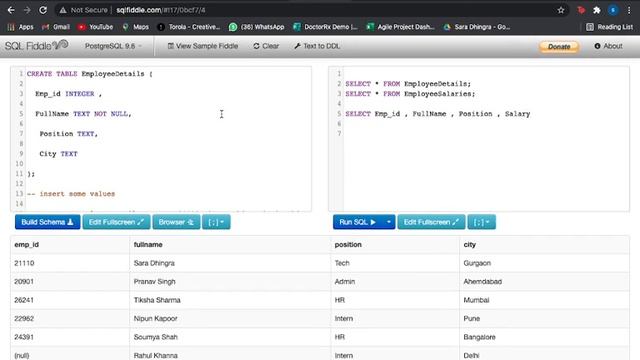
Task: Go back using the browser back arrow
Action: (x=11, y=10)
